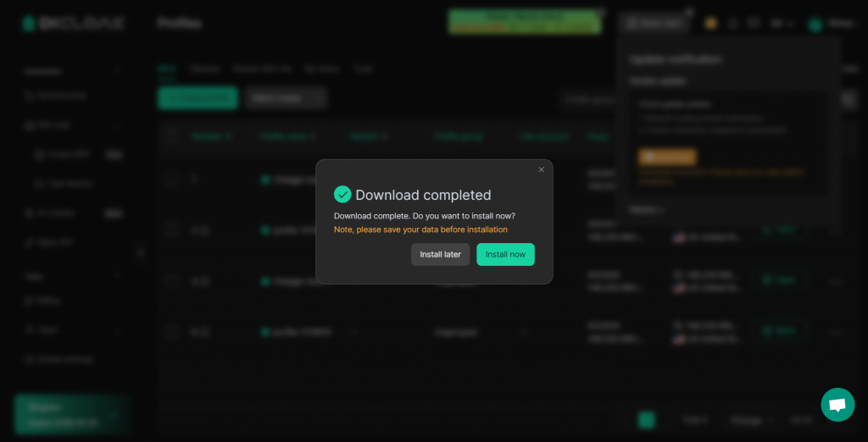Viewport: 868px width, 442px height.
Task: Click the orange coin icon in header
Action: (x=711, y=24)
